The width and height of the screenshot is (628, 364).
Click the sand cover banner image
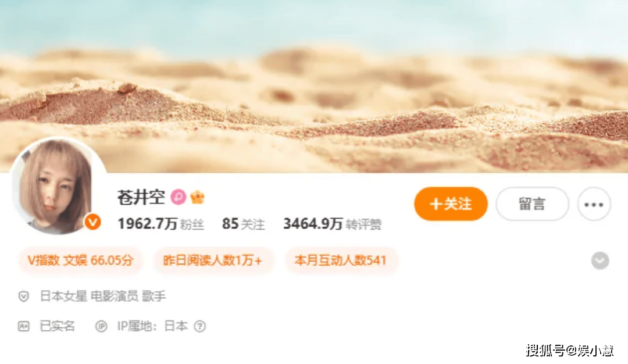click(x=314, y=86)
